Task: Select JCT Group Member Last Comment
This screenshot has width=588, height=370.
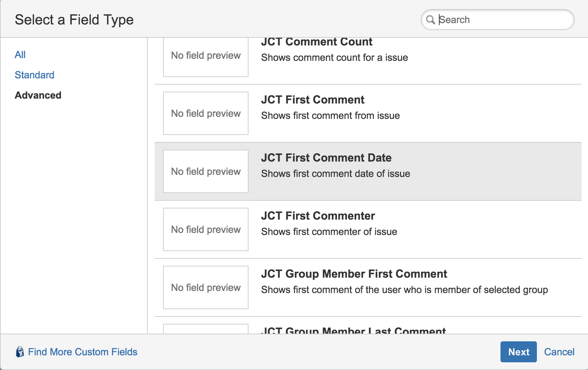Action: point(368,325)
